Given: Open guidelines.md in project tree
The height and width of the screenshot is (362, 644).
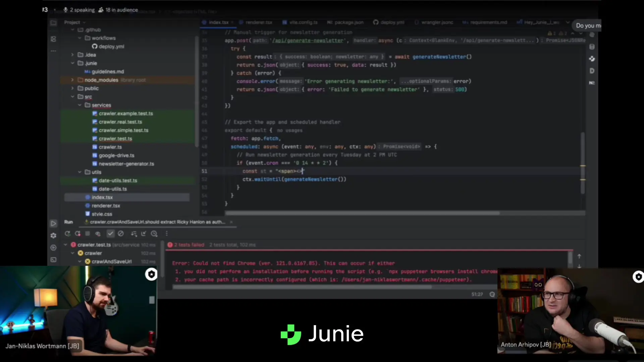Looking at the screenshot, I should pos(104,72).
